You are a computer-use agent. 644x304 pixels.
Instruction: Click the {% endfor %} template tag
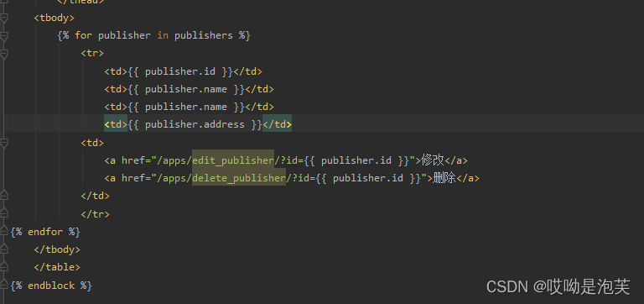(x=45, y=232)
